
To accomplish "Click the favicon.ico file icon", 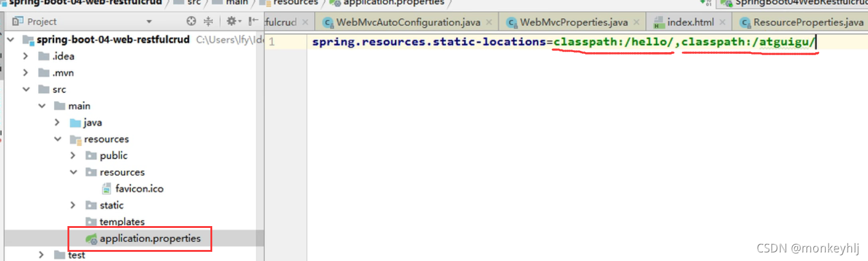I will click(x=106, y=189).
